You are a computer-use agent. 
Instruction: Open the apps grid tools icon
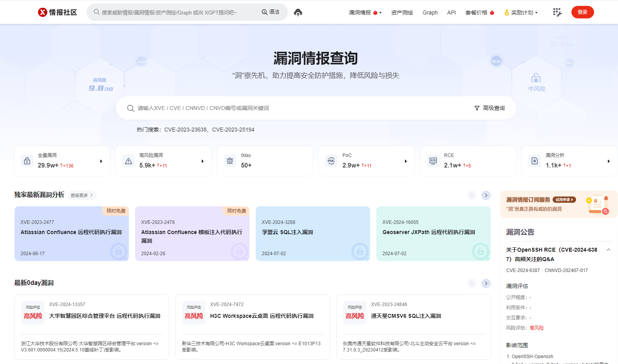tap(557, 13)
